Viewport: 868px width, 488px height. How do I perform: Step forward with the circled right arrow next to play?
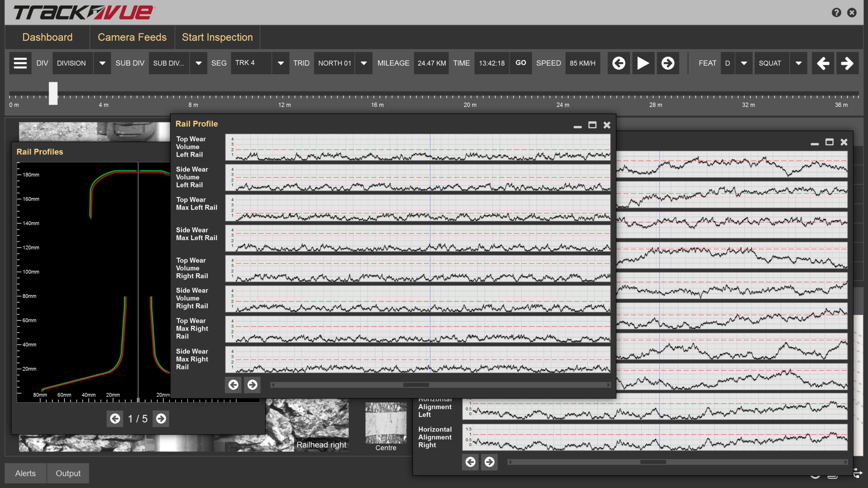668,63
